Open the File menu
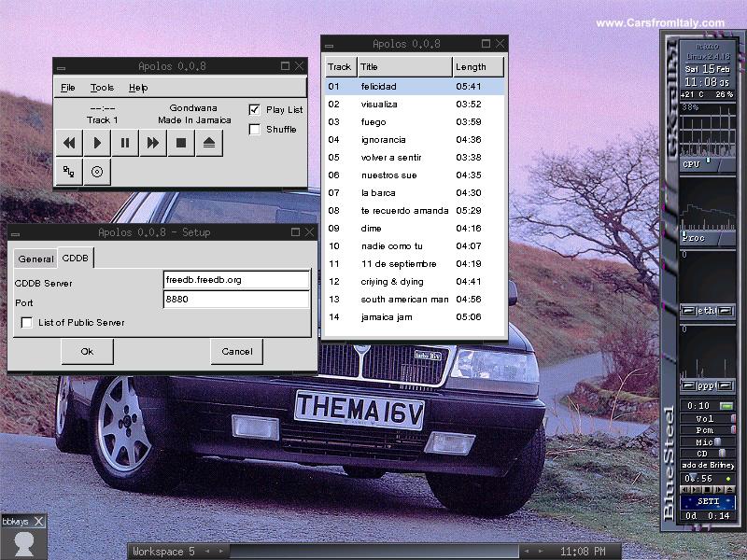This screenshot has width=747, height=560. click(68, 88)
